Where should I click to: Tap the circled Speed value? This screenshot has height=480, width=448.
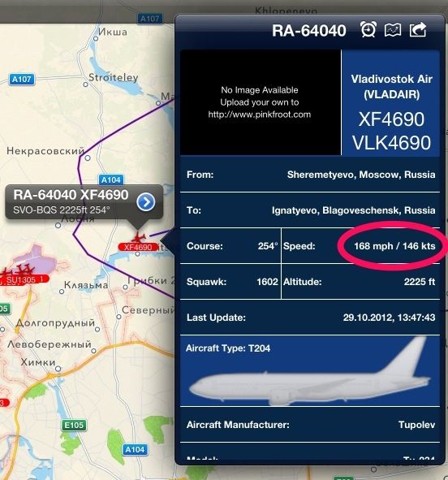[x=394, y=246]
